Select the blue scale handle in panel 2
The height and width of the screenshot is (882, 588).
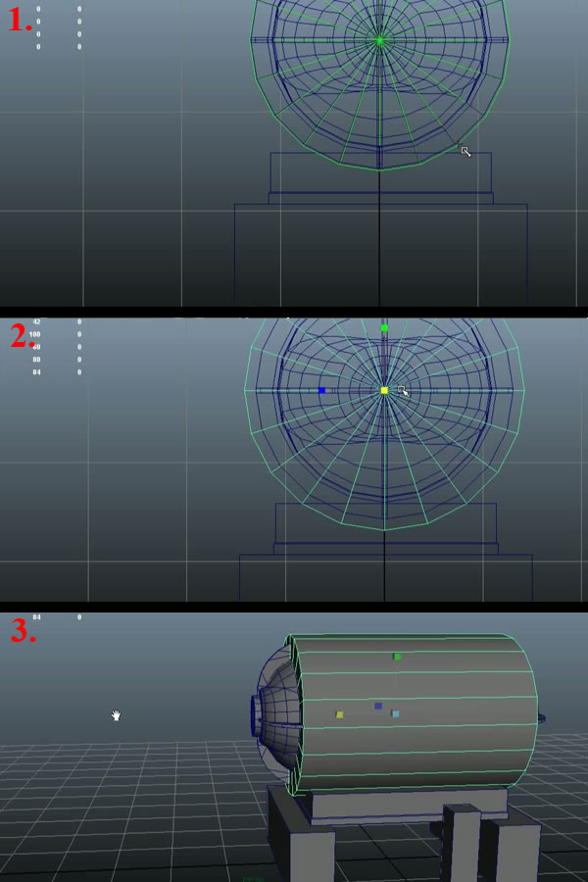coord(321,390)
